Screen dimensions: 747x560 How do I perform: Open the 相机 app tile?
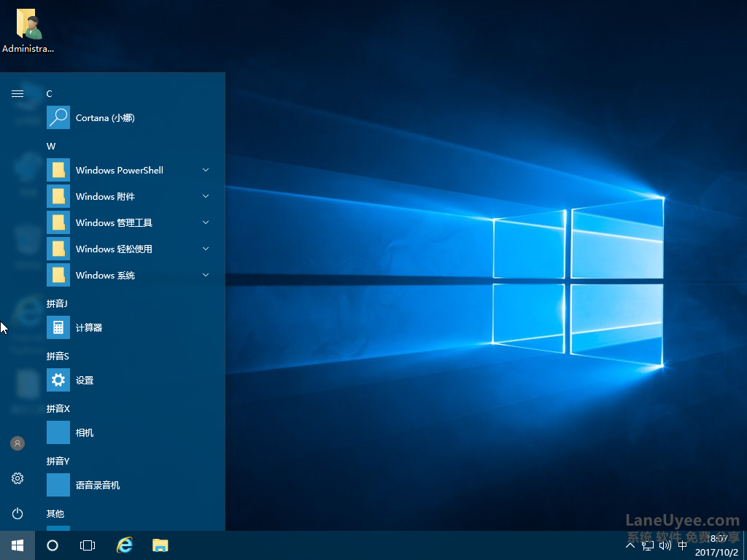[x=58, y=432]
